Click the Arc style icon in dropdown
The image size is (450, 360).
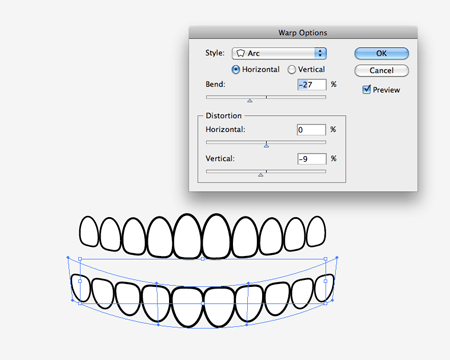coord(240,53)
